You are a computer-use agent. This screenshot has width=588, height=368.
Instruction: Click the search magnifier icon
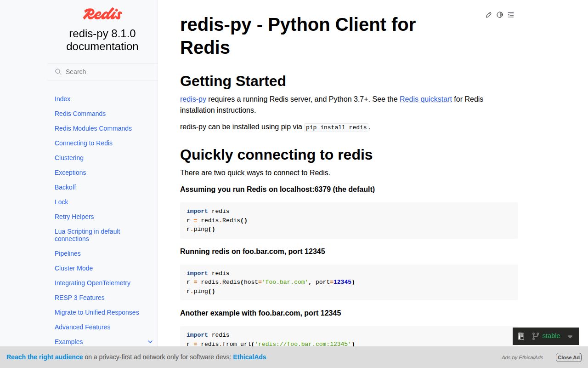click(58, 72)
